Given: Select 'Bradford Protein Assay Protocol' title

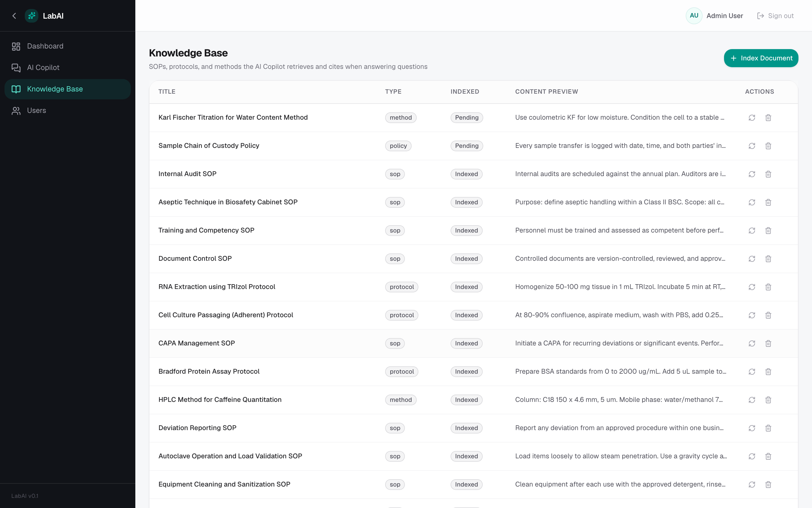Looking at the screenshot, I should click(209, 372).
